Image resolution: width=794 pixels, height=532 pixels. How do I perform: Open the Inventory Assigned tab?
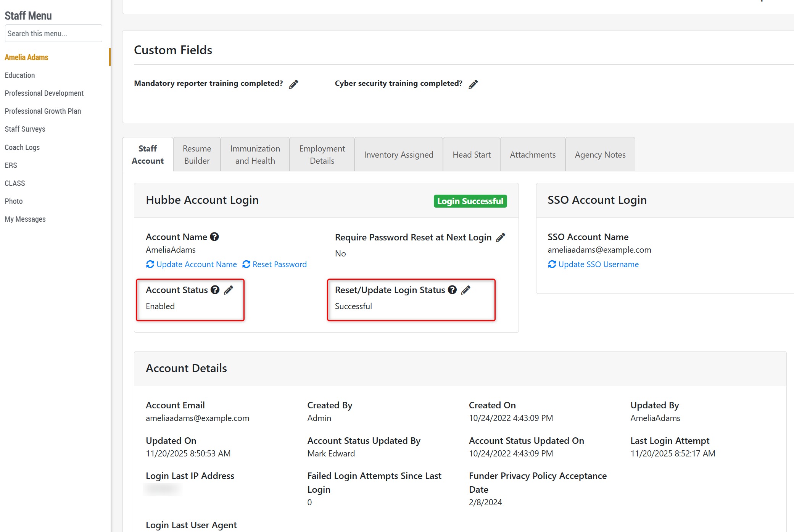398,155
